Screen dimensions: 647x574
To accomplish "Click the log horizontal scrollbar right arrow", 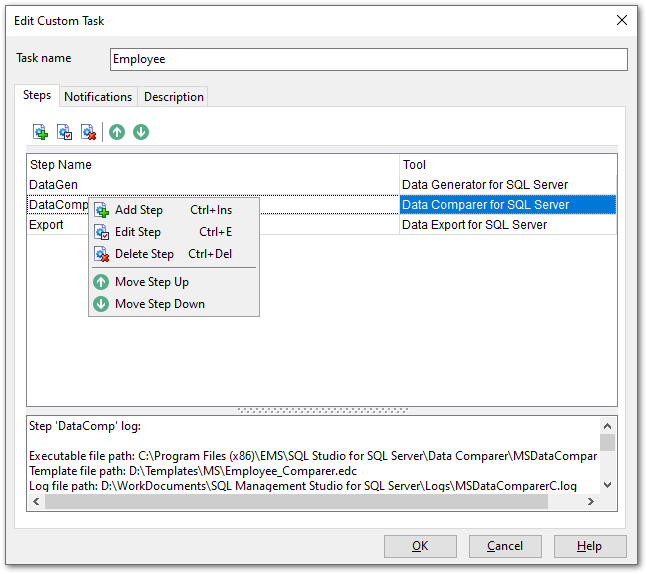I will tap(591, 501).
